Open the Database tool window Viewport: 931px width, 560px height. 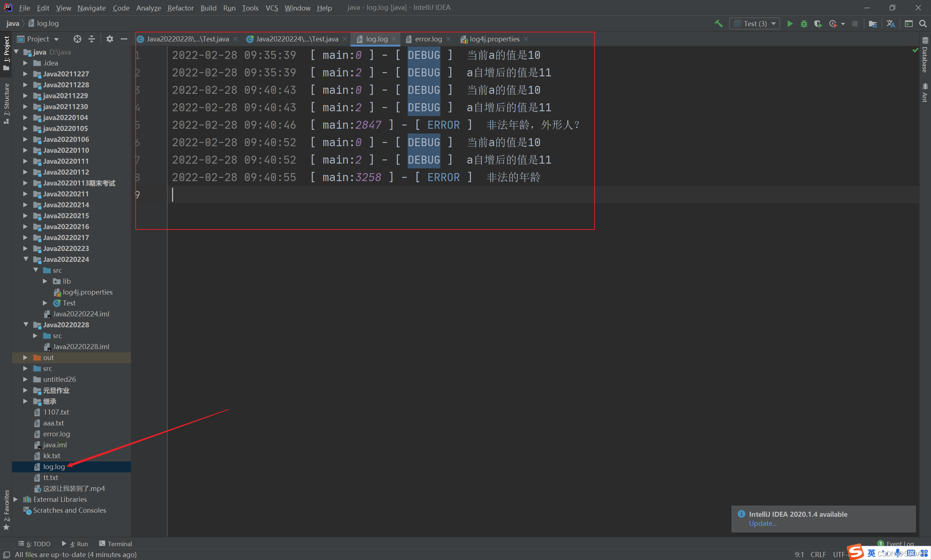pyautogui.click(x=924, y=55)
